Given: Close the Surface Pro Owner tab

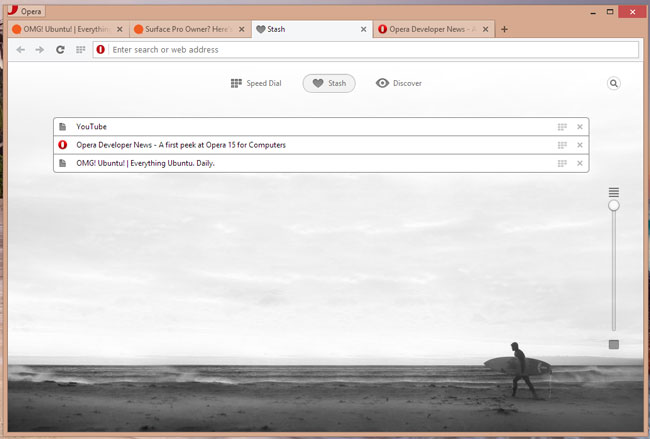Looking at the screenshot, I should coord(241,29).
